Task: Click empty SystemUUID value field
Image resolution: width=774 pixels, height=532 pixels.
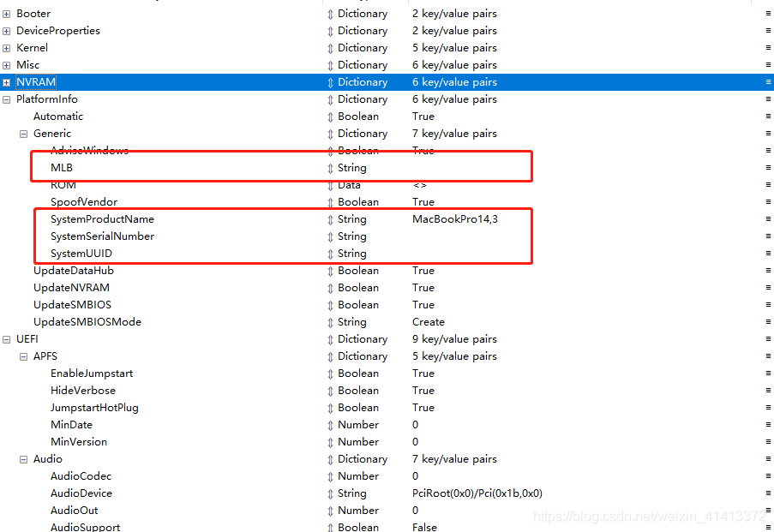Action: click(471, 254)
